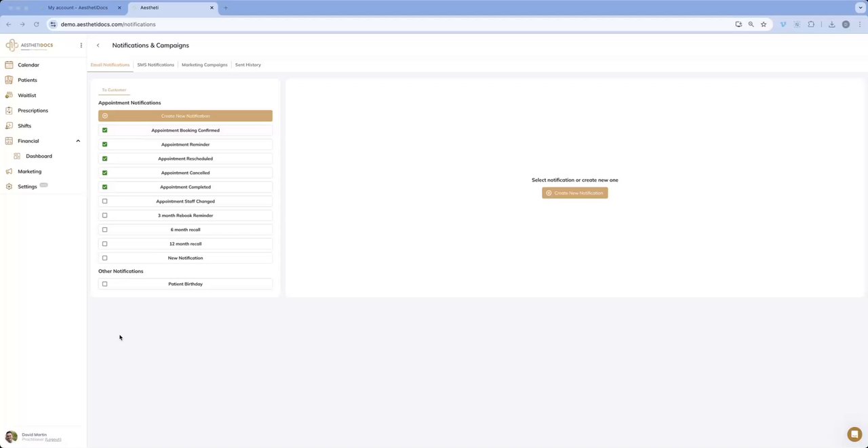
Task: Click the Marketing megaphone icon
Action: click(x=9, y=171)
